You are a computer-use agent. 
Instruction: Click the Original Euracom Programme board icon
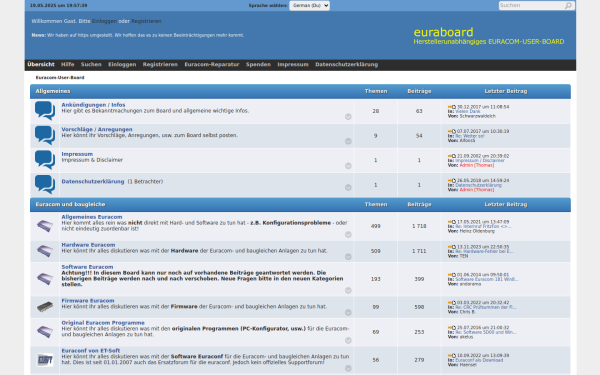point(45,332)
